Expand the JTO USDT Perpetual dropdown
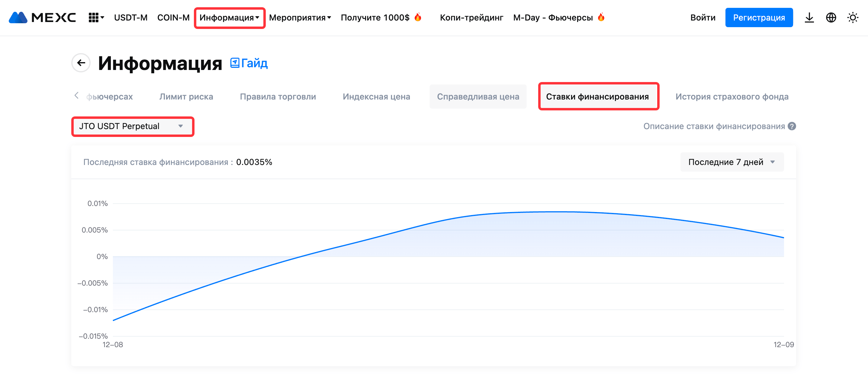Screen dimensions: 868x374 132,126
